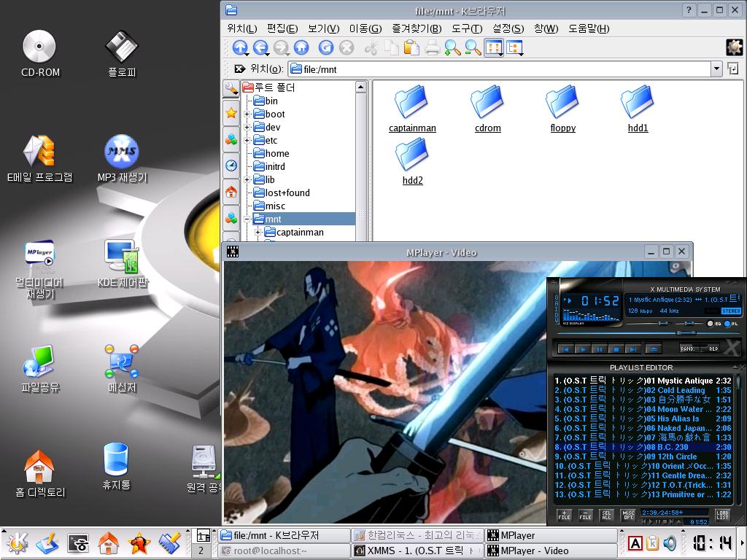The width and height of the screenshot is (747, 560).
Task: Click the speaker volume icon in system tray
Action: coord(670,542)
